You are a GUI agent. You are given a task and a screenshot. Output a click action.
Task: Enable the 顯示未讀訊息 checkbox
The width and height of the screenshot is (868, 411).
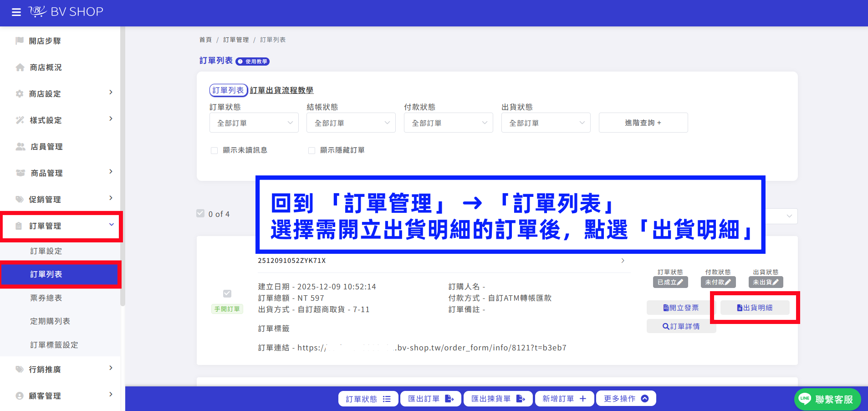[214, 150]
